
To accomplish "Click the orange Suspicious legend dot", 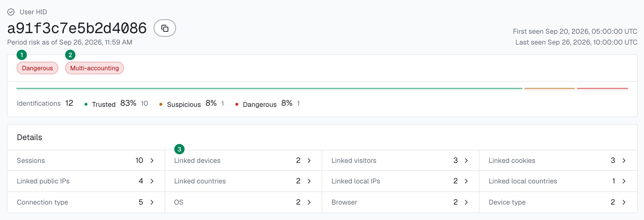I will 161,104.
